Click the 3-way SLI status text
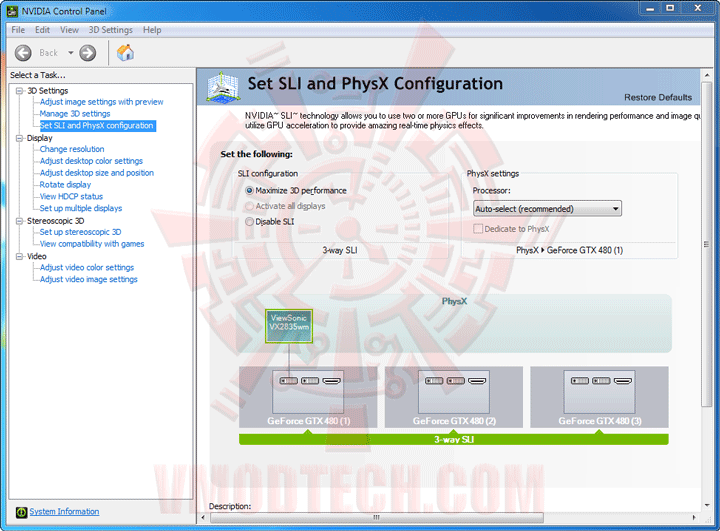Viewport: 720px width, 531px height. [x=340, y=250]
